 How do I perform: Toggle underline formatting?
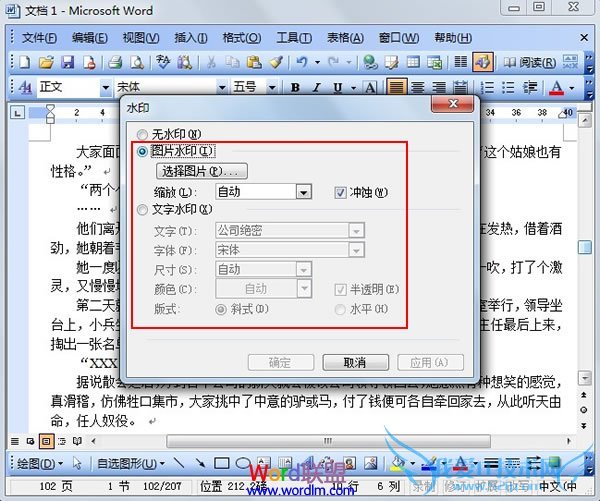tap(338, 88)
